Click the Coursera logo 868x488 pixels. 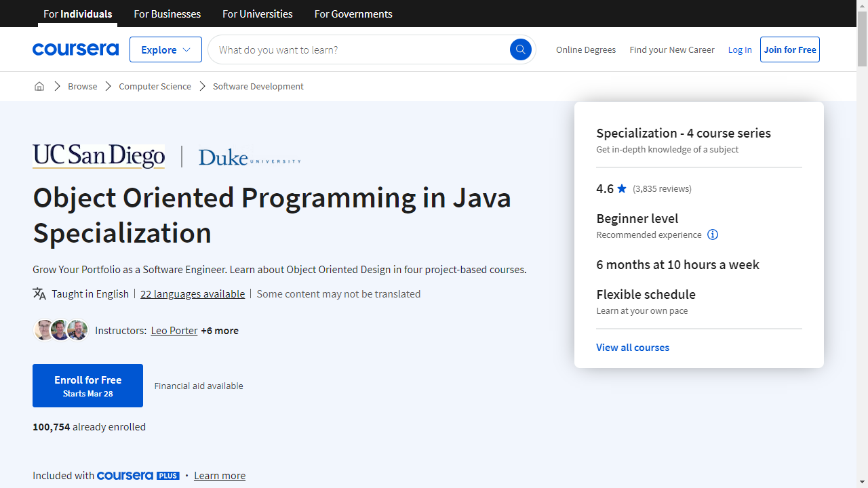tap(75, 49)
